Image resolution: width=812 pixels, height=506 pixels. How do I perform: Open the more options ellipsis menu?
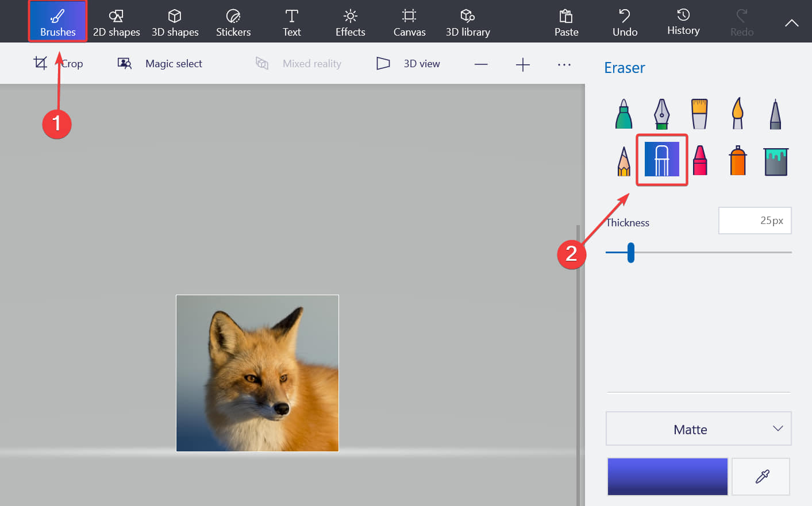[564, 64]
